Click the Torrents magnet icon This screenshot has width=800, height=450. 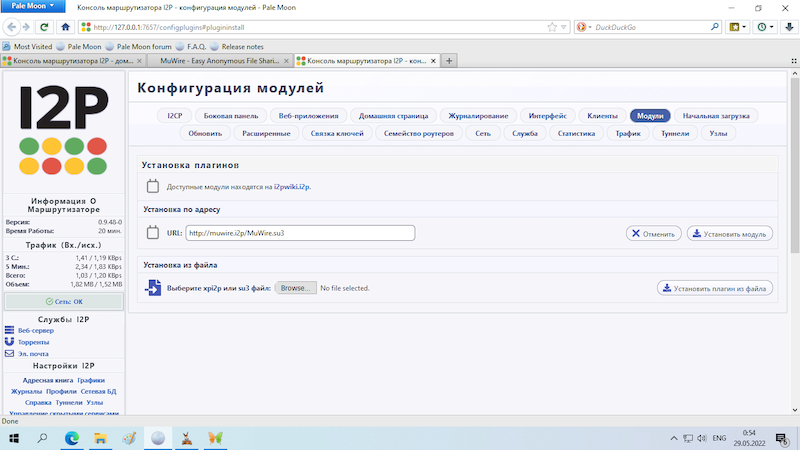(10, 342)
